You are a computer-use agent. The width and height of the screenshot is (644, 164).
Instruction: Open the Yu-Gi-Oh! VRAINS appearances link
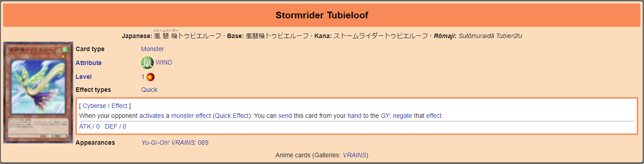[x=168, y=142]
